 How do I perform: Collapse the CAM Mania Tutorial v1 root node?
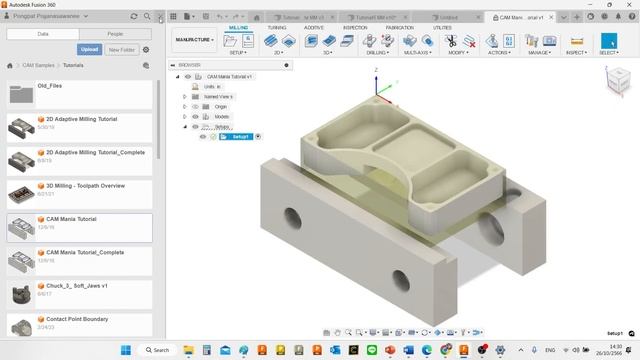pyautogui.click(x=178, y=77)
